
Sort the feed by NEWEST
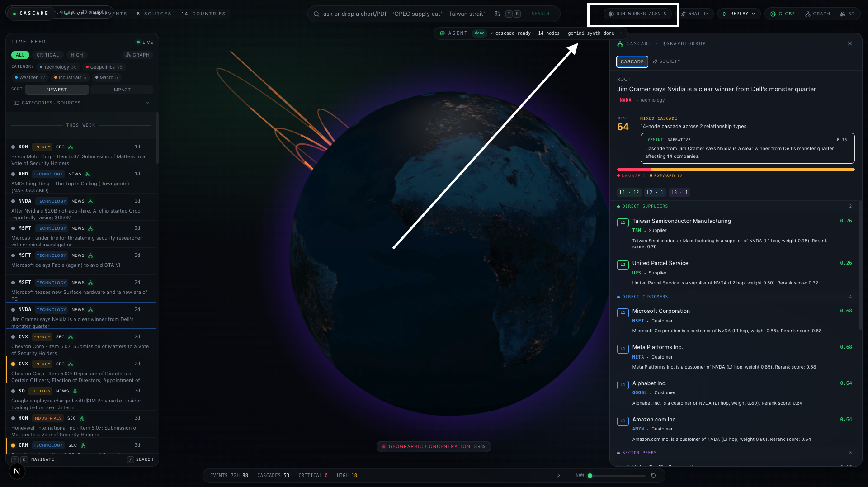click(x=57, y=90)
